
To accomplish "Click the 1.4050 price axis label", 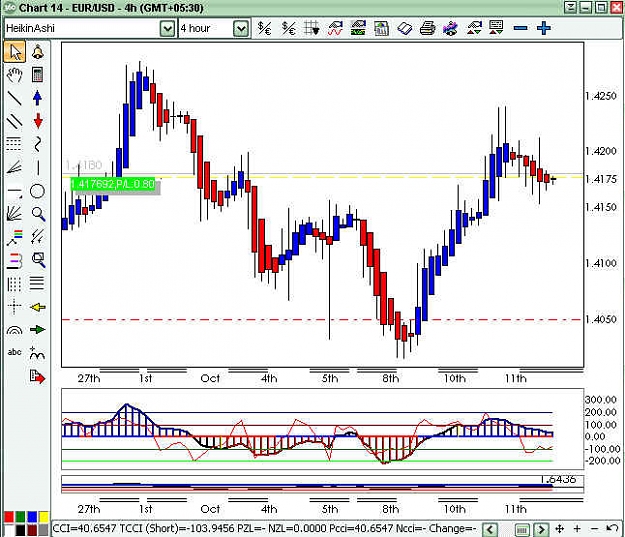I will 601,319.
